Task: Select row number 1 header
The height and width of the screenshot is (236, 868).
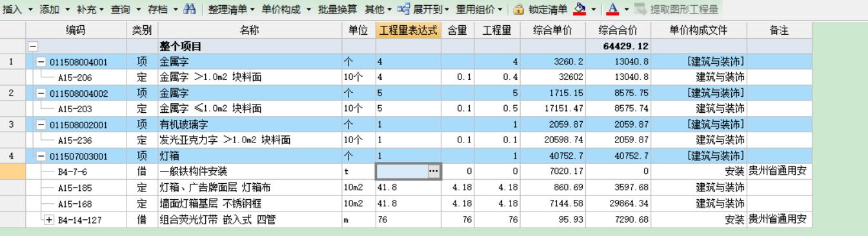Action: click(x=12, y=62)
